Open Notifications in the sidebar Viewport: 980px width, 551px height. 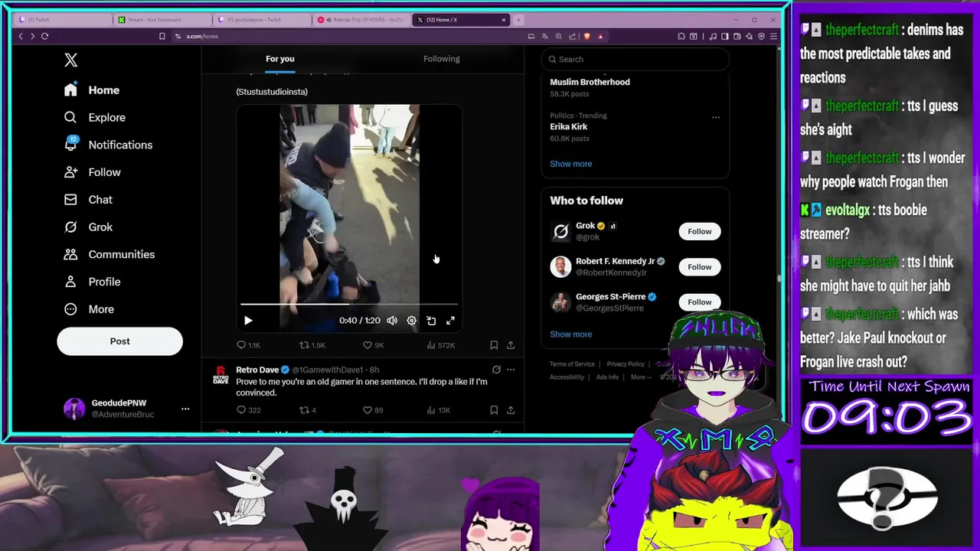click(108, 145)
